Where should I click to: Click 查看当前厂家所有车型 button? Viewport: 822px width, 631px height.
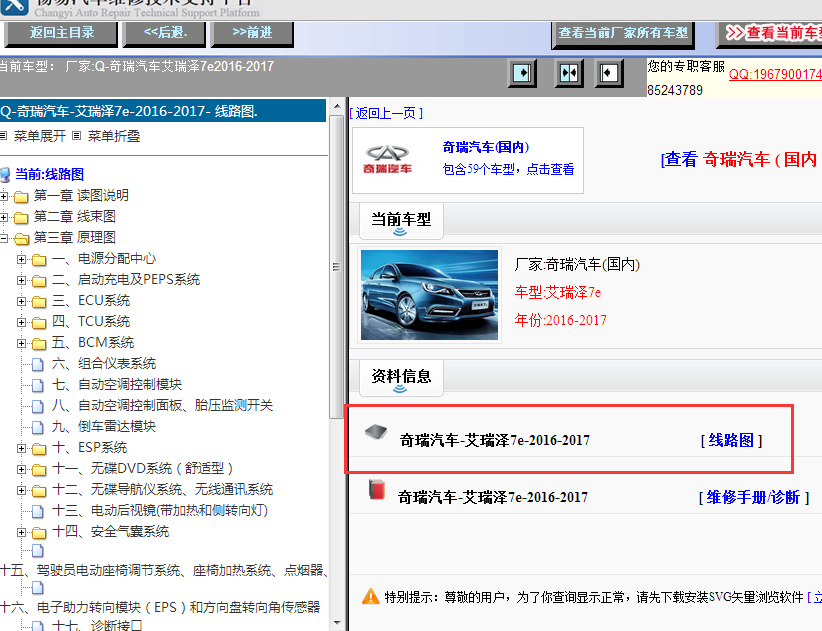click(623, 34)
